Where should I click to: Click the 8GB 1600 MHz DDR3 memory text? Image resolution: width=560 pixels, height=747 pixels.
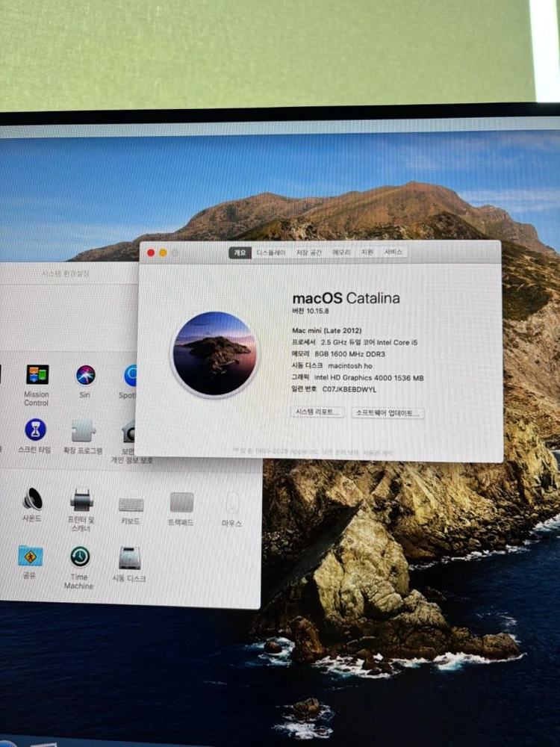pos(349,354)
